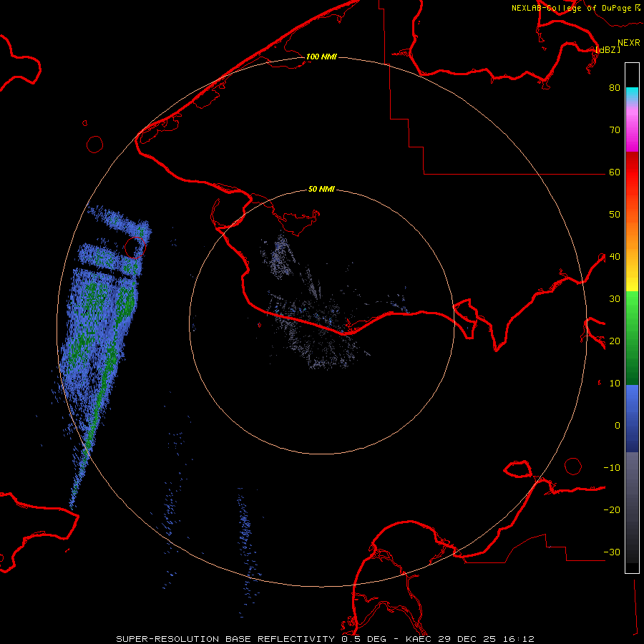Click the 50 NMI range ring label

tap(321, 189)
